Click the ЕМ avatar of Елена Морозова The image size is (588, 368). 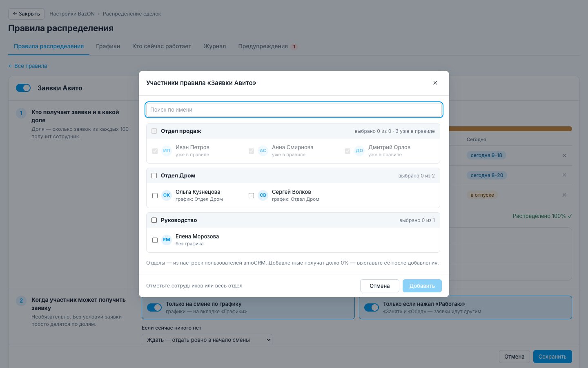[x=167, y=240]
